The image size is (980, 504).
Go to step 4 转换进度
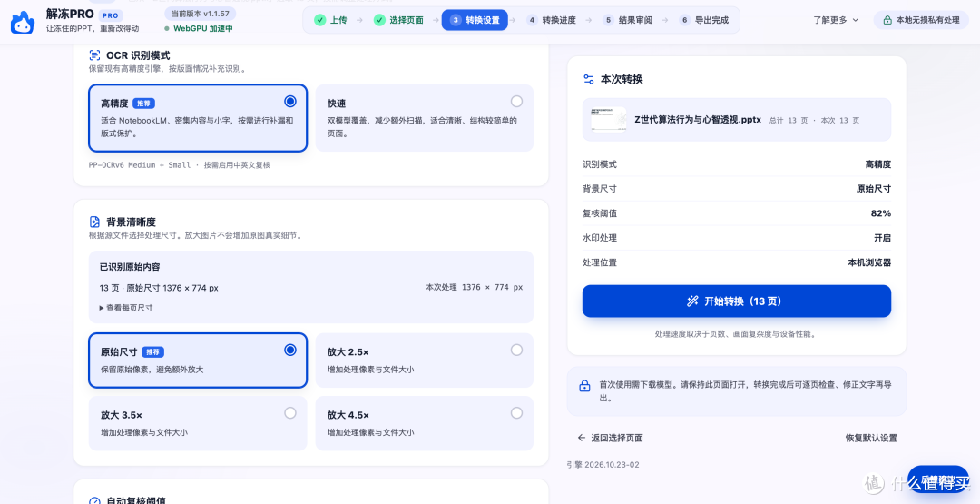552,20
